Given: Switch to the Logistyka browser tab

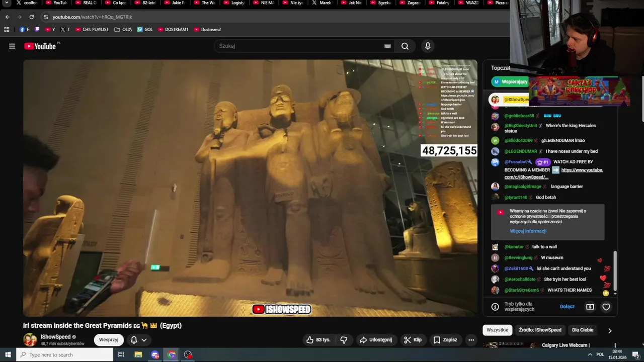Looking at the screenshot, I should click(x=233, y=3).
